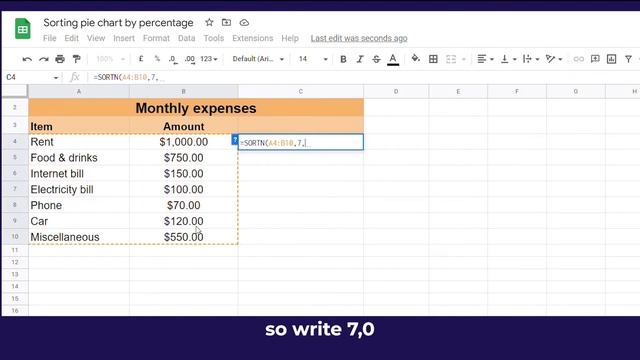Open the Default font family dropdown
Image resolution: width=640 pixels, height=360 pixels.
(x=258, y=59)
